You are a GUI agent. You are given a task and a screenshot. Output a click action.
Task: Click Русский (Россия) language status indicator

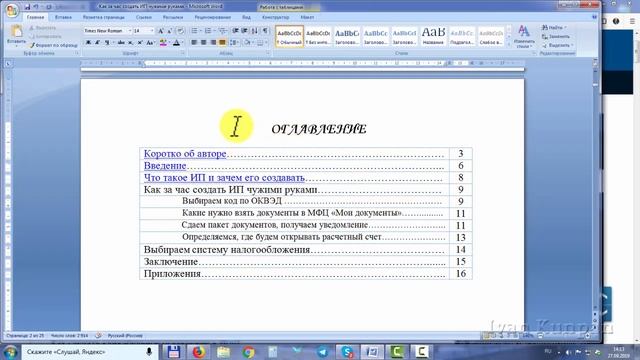point(125,336)
